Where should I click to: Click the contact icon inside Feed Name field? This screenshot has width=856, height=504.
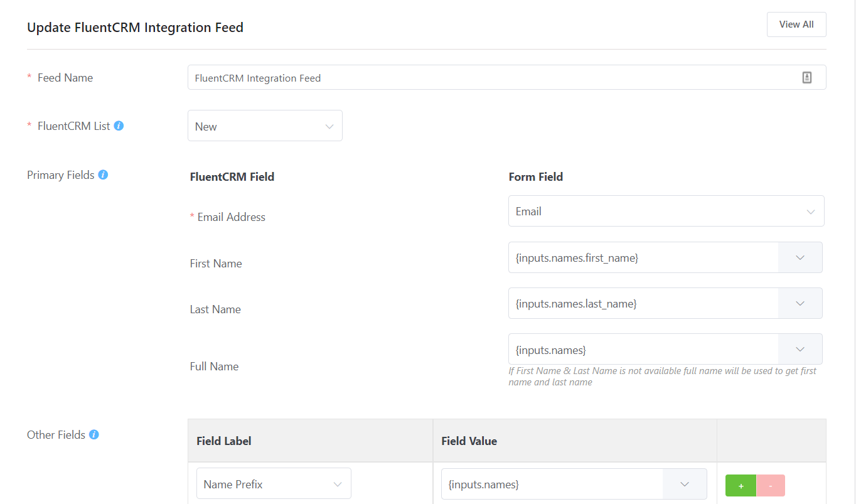point(807,77)
